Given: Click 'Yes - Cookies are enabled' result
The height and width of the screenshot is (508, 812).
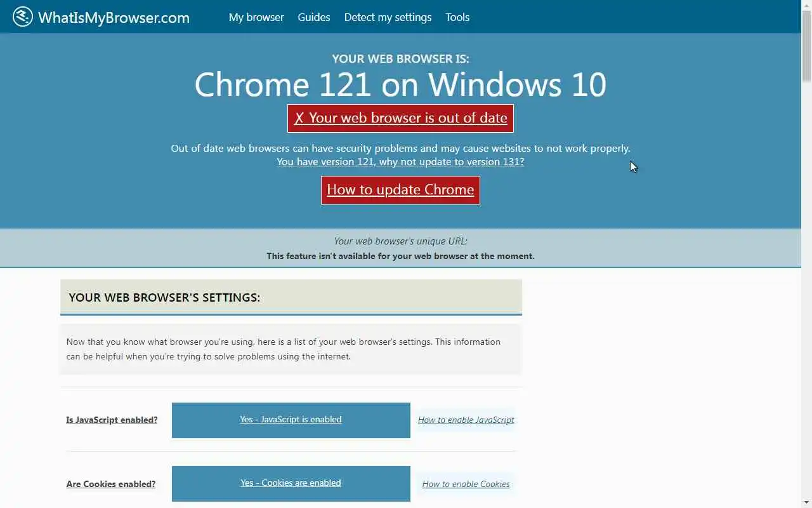Looking at the screenshot, I should coord(291,483).
